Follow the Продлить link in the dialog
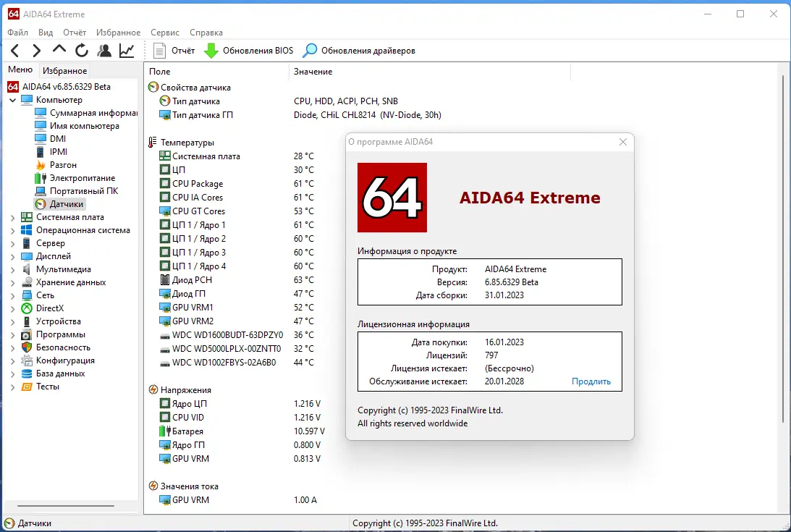The width and height of the screenshot is (791, 532). [x=591, y=381]
